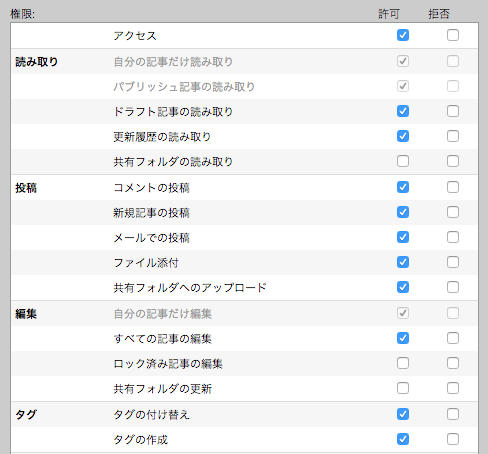Deny ファイル添付 permission
The width and height of the screenshot is (488, 454).
point(453,262)
